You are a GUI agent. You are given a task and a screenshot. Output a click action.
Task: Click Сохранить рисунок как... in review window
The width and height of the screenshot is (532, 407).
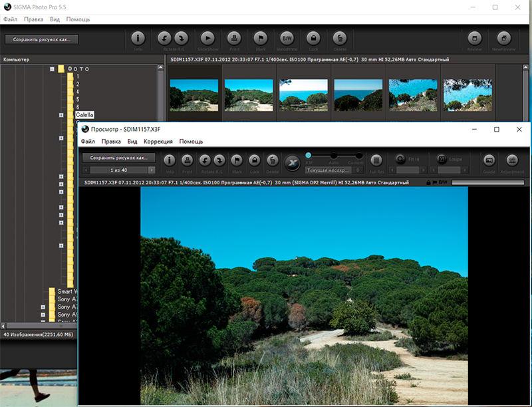coord(119,158)
